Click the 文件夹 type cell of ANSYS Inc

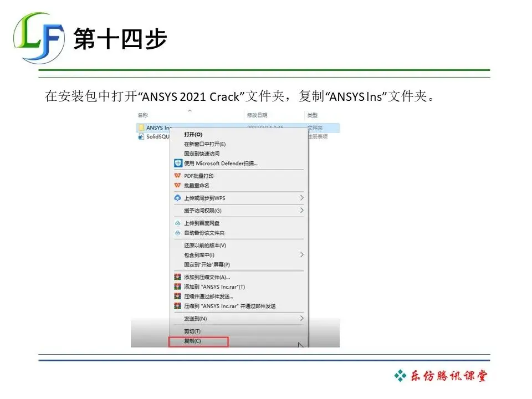pos(315,127)
